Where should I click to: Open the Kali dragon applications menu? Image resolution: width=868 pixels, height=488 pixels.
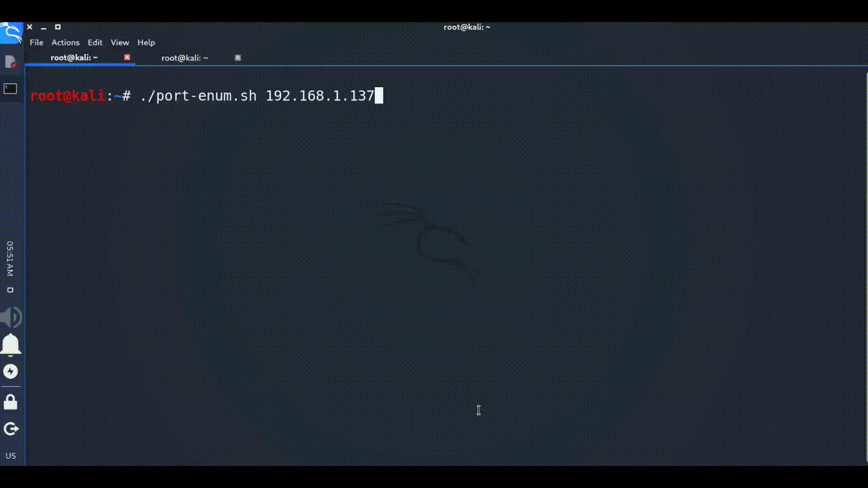tap(11, 33)
